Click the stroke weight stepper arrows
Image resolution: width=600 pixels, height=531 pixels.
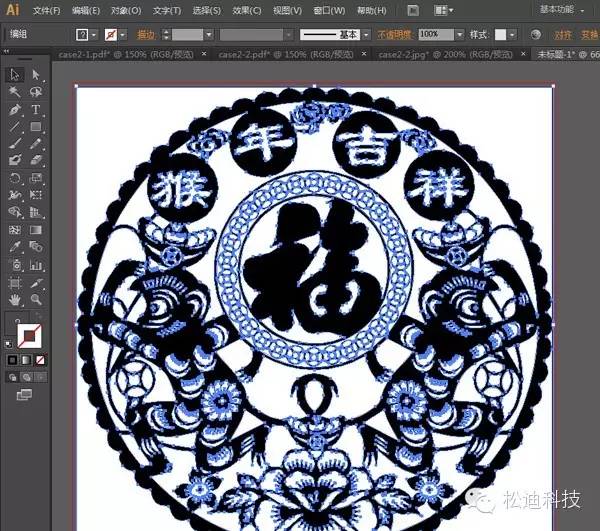pyautogui.click(x=166, y=35)
